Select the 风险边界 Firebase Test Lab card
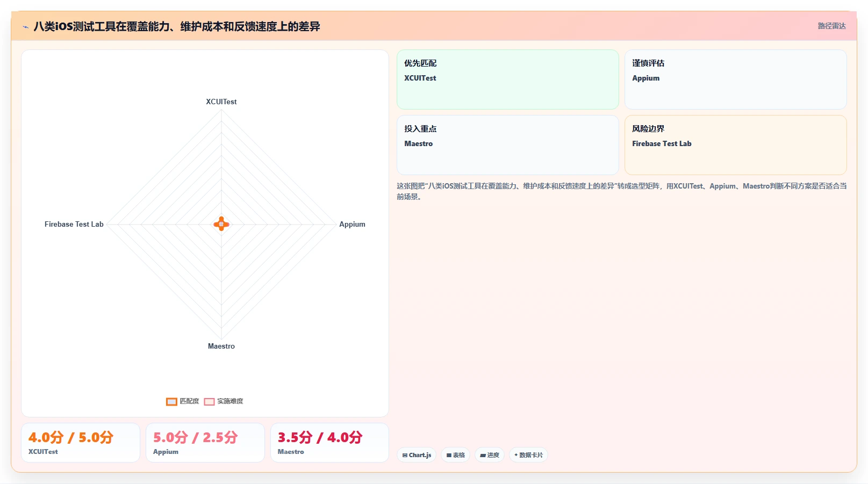 click(x=735, y=145)
